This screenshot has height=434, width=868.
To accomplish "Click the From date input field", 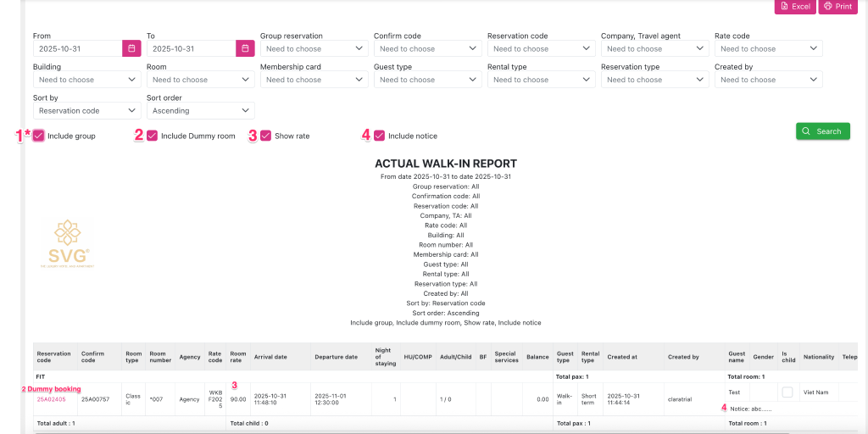I will click(x=78, y=48).
